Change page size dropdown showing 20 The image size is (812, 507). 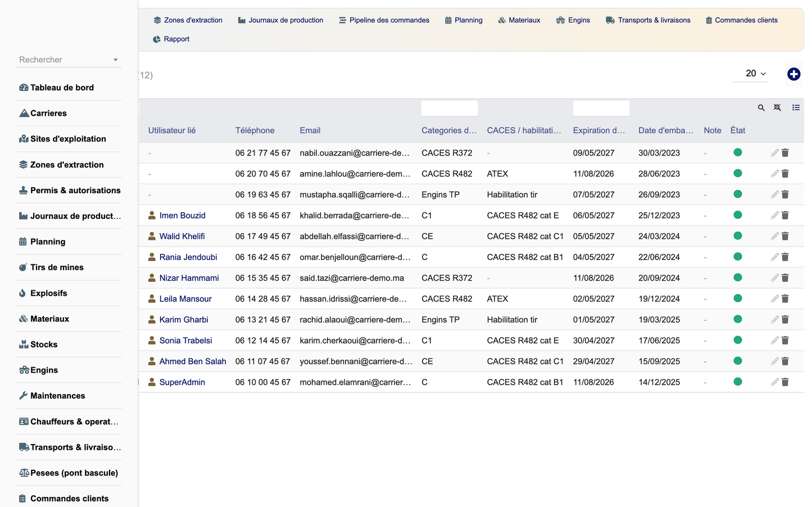(x=750, y=74)
